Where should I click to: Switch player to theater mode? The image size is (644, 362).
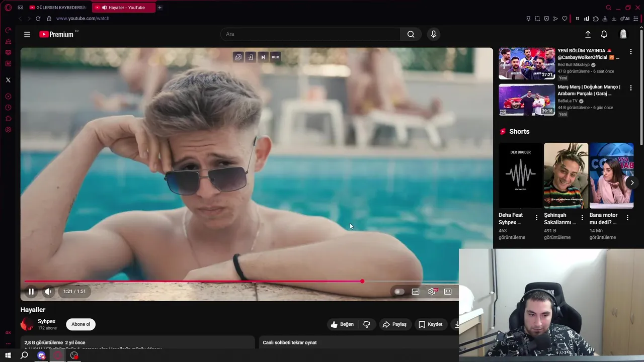point(448,292)
